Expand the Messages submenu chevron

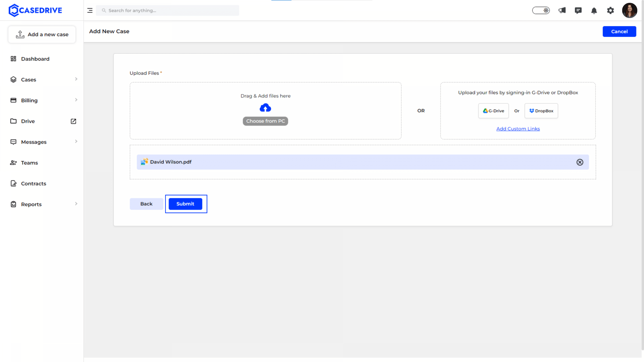tap(76, 141)
